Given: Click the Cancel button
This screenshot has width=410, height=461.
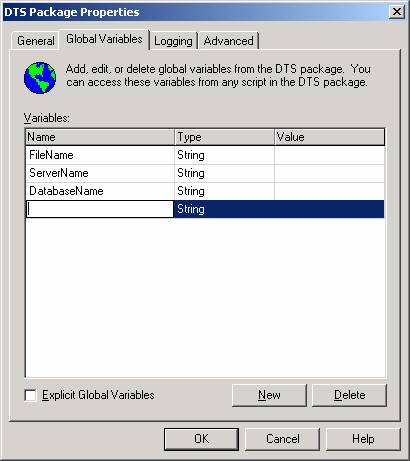Looking at the screenshot, I should pyautogui.click(x=282, y=439).
